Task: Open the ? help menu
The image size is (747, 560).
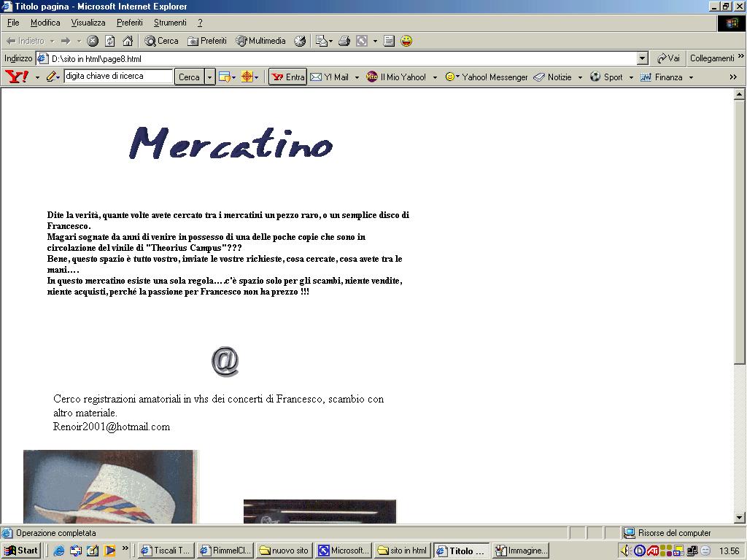Action: click(200, 23)
